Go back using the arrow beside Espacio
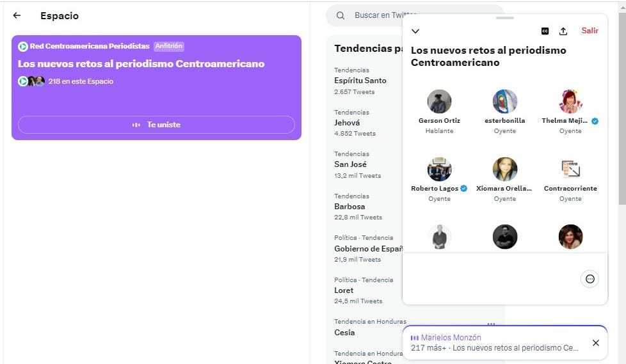Image resolution: width=626 pixels, height=364 pixels. pos(17,15)
